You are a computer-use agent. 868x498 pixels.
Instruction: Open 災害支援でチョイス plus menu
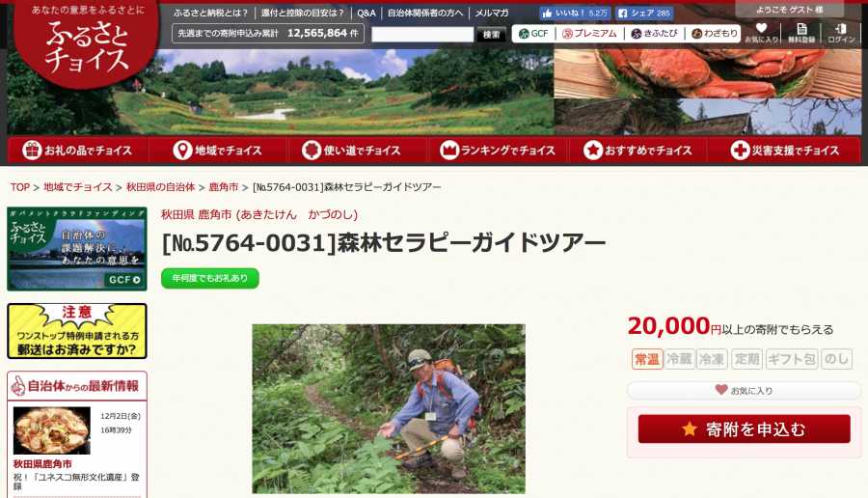(784, 151)
